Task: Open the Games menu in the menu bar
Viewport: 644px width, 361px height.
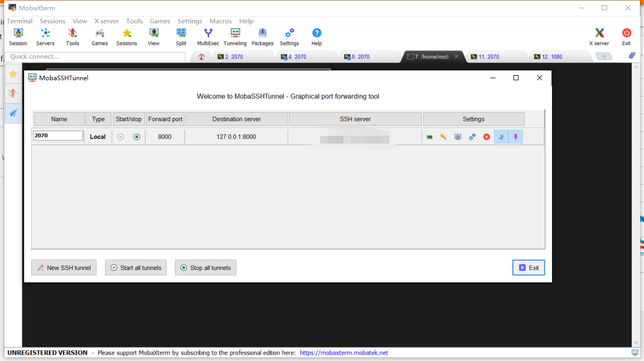Action: coord(160,21)
